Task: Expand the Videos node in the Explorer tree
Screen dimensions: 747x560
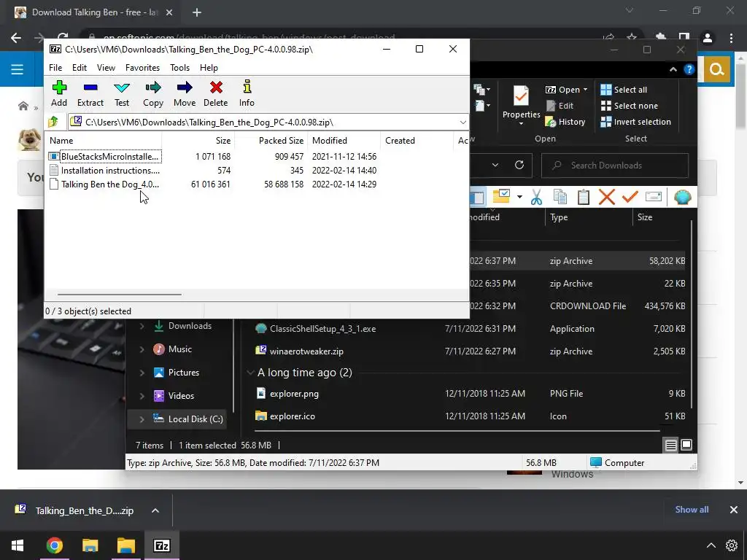Action: coord(142,396)
